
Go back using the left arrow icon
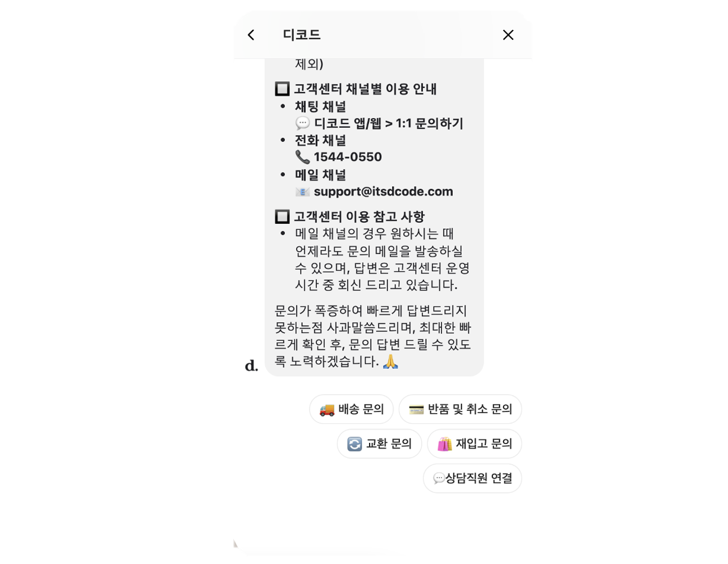(251, 35)
